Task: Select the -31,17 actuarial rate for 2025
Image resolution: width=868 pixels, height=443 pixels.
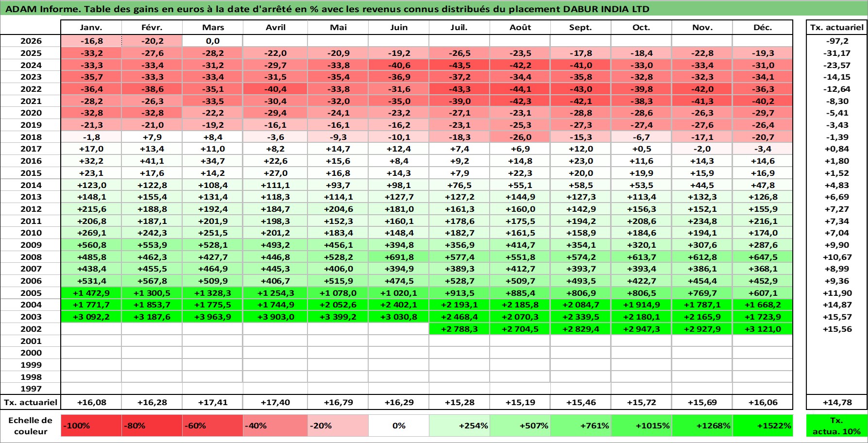Action: coord(836,53)
